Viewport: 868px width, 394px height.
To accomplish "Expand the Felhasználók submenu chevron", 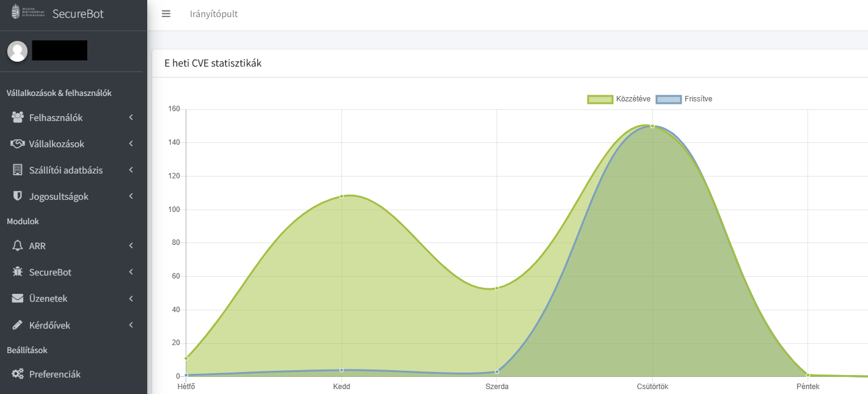I will coord(131,117).
